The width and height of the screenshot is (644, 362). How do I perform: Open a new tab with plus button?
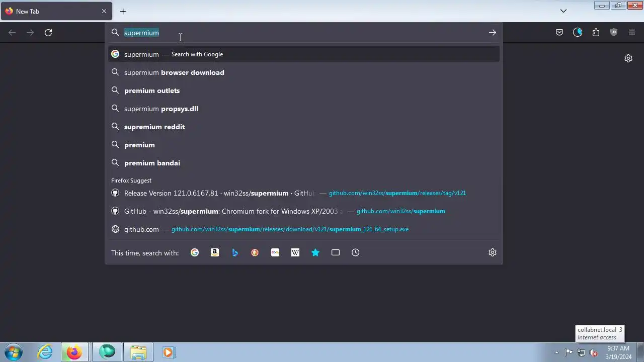(x=123, y=11)
